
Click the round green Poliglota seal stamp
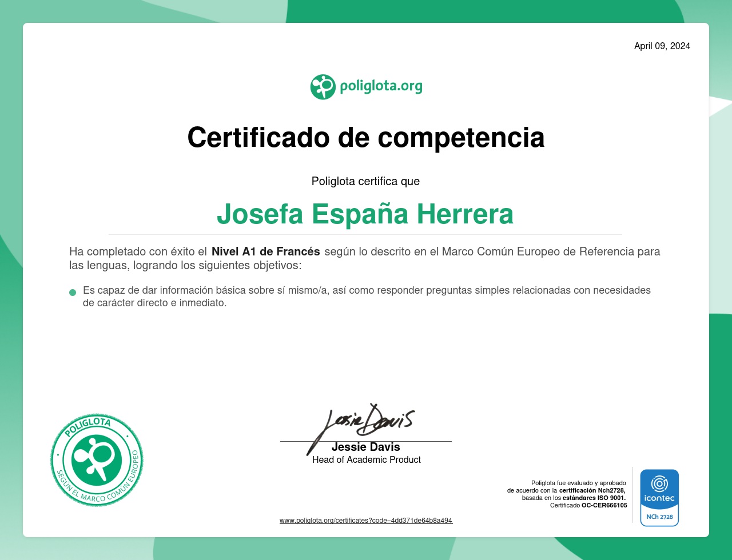[97, 460]
